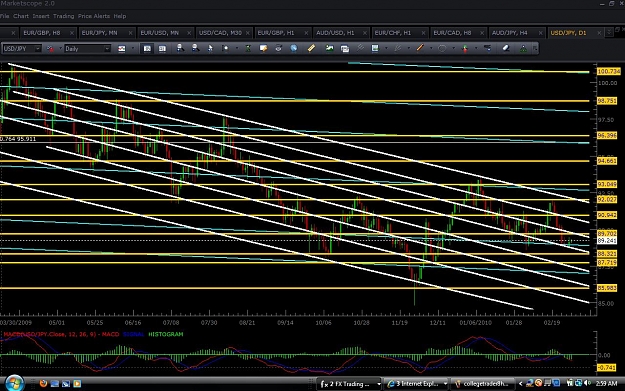Select the orange trend line tool
This screenshot has height=391, width=625.
point(420,48)
